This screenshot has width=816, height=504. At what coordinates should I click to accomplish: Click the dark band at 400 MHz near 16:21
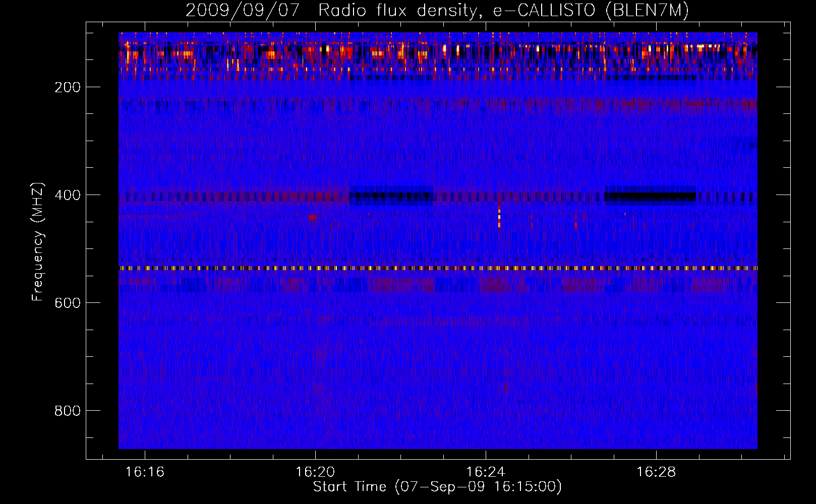[x=391, y=196]
